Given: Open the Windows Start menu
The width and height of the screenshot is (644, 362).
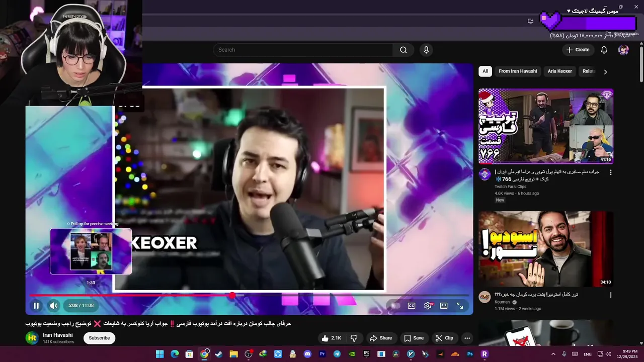Looking at the screenshot, I should [x=159, y=354].
